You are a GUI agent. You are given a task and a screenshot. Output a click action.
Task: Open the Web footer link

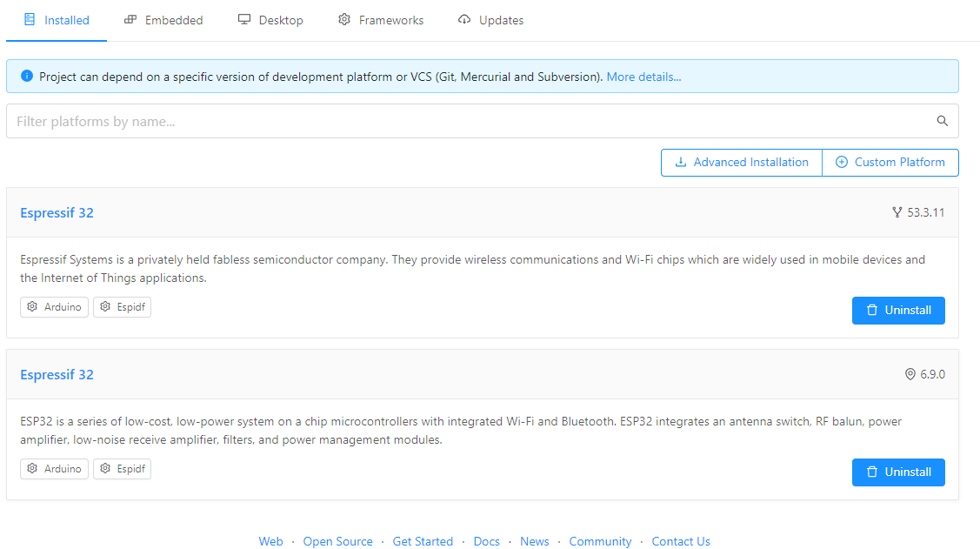pos(270,541)
